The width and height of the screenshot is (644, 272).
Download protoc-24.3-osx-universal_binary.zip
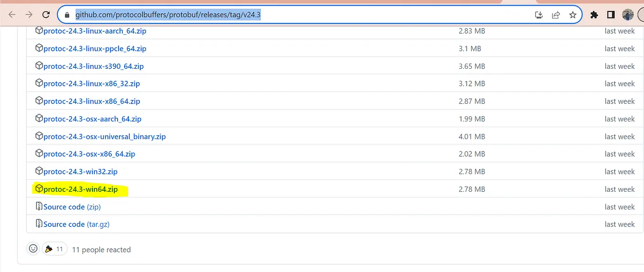pos(104,136)
